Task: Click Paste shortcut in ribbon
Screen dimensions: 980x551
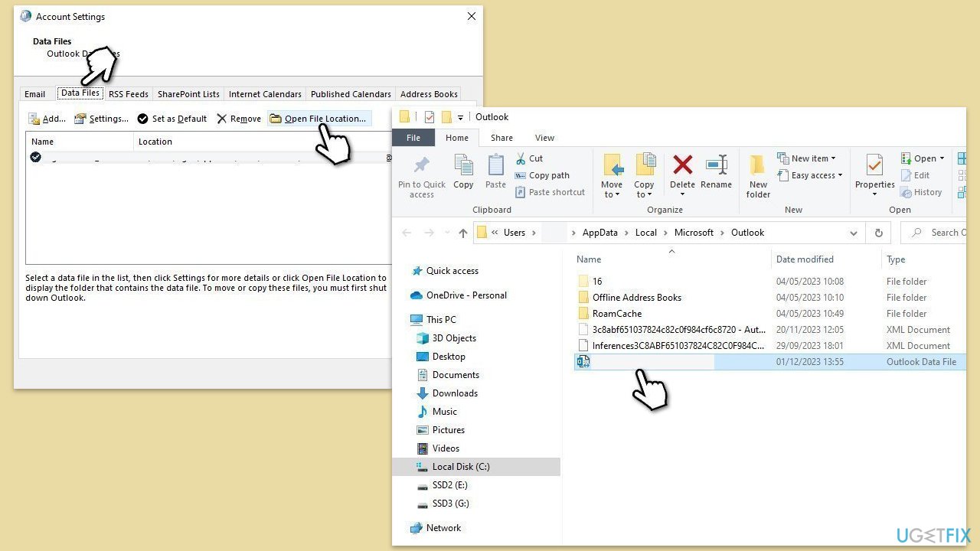Action: tap(550, 192)
